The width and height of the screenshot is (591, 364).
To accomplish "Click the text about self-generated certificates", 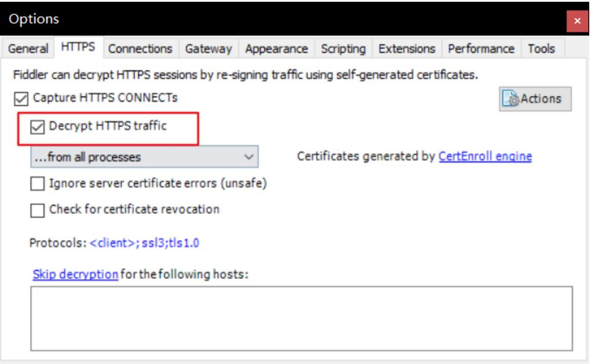I will click(245, 75).
